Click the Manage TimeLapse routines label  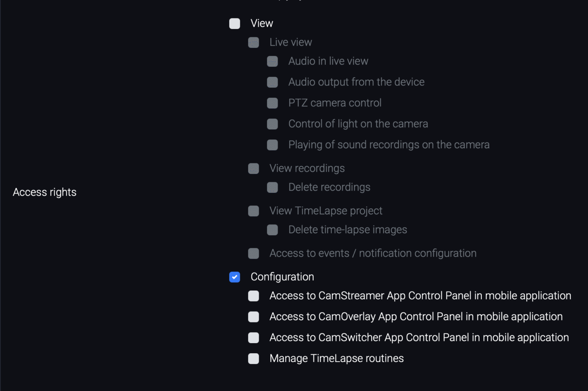(336, 359)
